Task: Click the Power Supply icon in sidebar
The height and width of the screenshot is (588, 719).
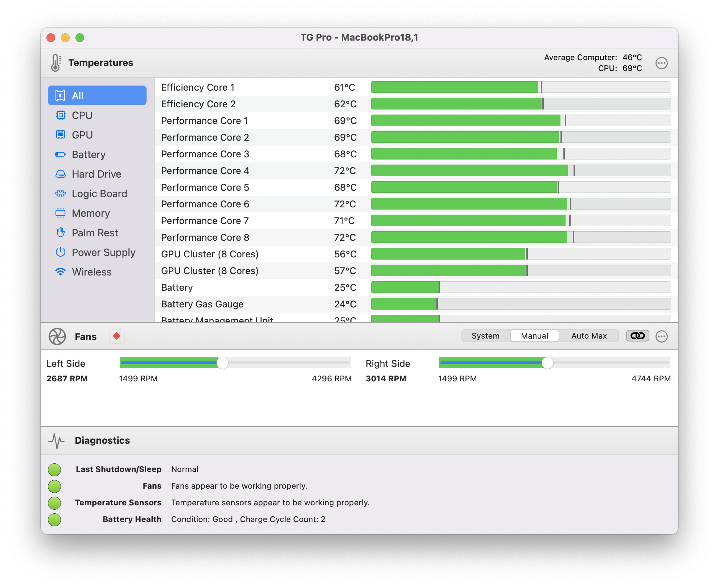Action: pyautogui.click(x=61, y=252)
